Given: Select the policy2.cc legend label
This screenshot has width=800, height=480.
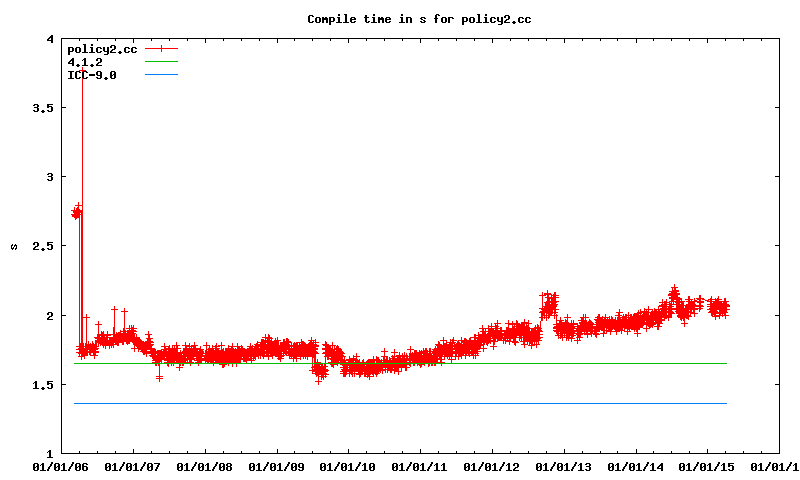Looking at the screenshot, I should click(101, 48).
